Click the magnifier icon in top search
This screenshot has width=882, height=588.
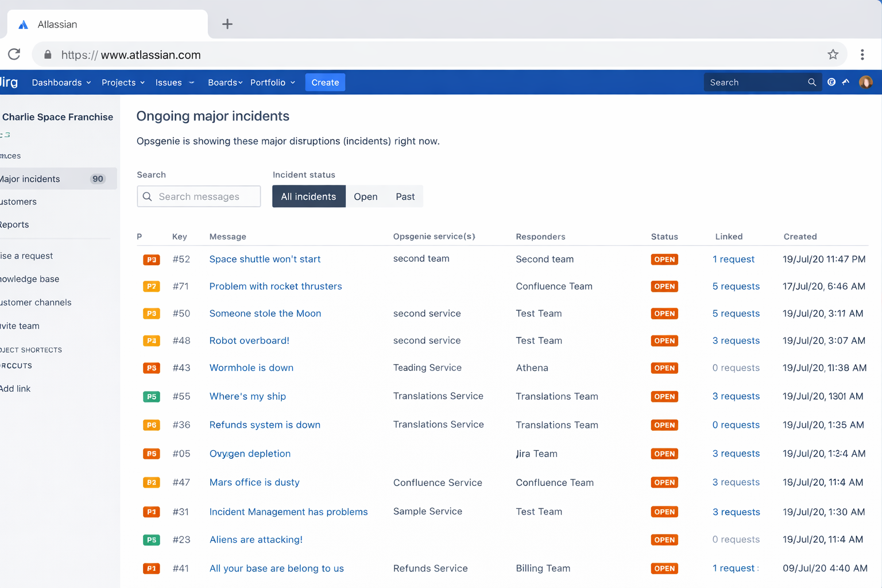[811, 82]
